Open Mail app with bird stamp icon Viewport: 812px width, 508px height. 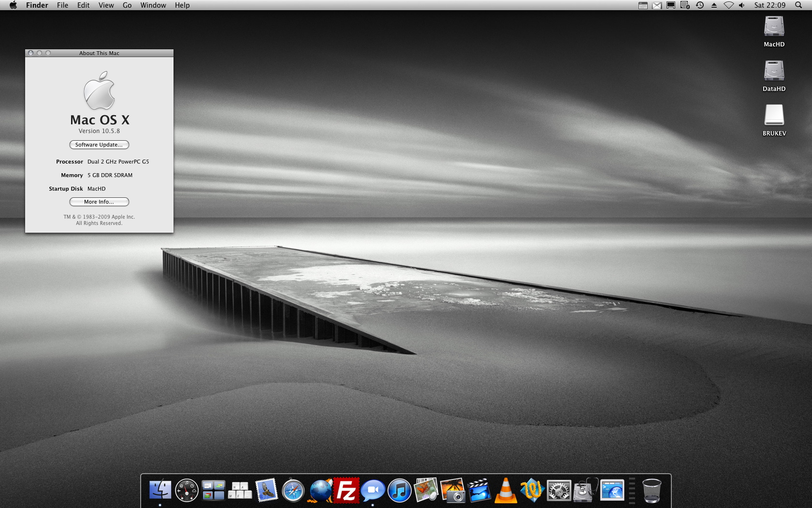pos(266,491)
